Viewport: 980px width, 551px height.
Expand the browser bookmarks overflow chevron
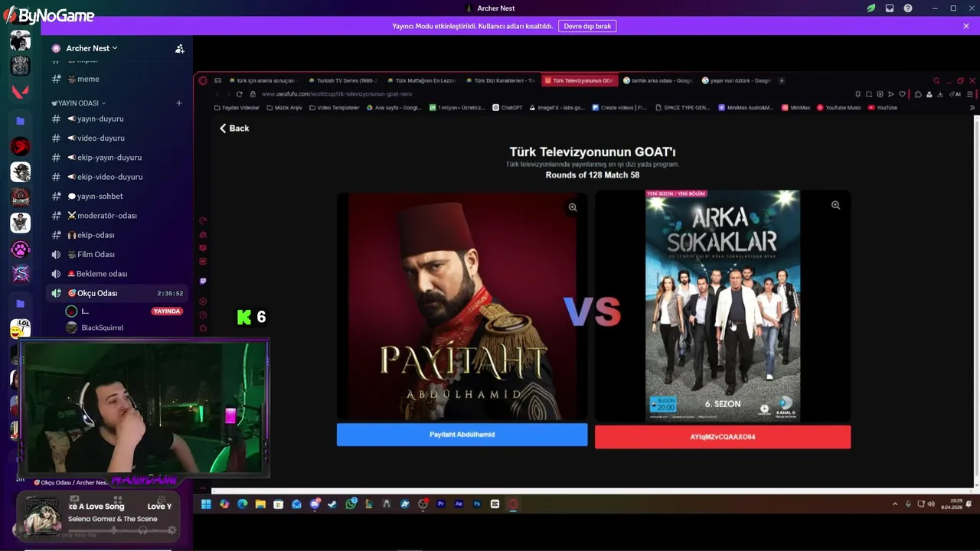[972, 108]
